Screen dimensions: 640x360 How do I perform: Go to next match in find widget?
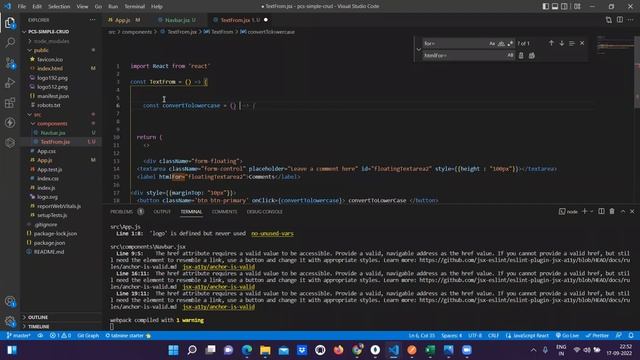pos(562,43)
